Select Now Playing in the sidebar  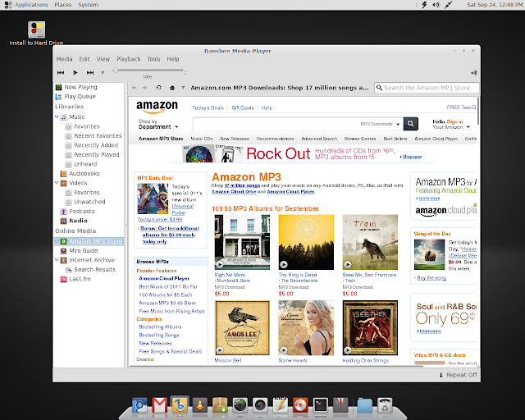[80, 87]
